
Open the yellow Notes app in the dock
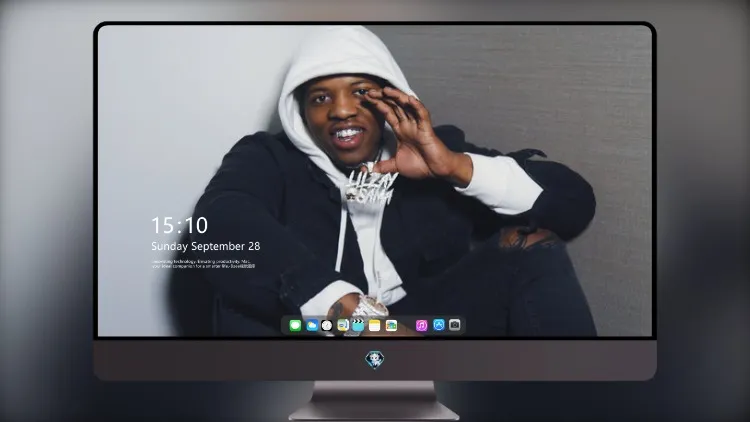(375, 325)
